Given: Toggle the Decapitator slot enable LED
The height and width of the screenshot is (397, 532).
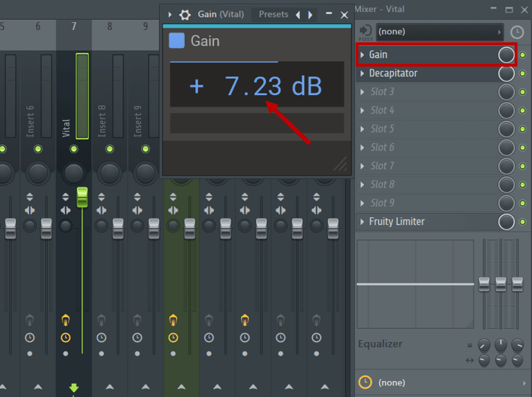Looking at the screenshot, I should pyautogui.click(x=522, y=74).
